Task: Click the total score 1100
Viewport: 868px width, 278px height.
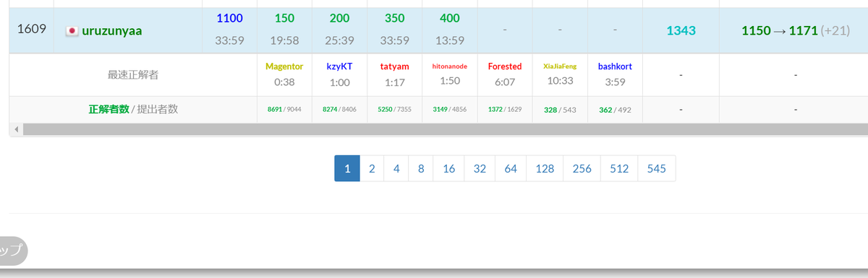Action: (x=229, y=18)
